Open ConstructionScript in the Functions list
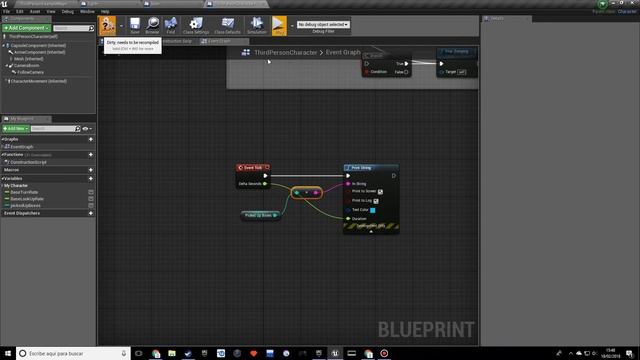 coord(28,162)
